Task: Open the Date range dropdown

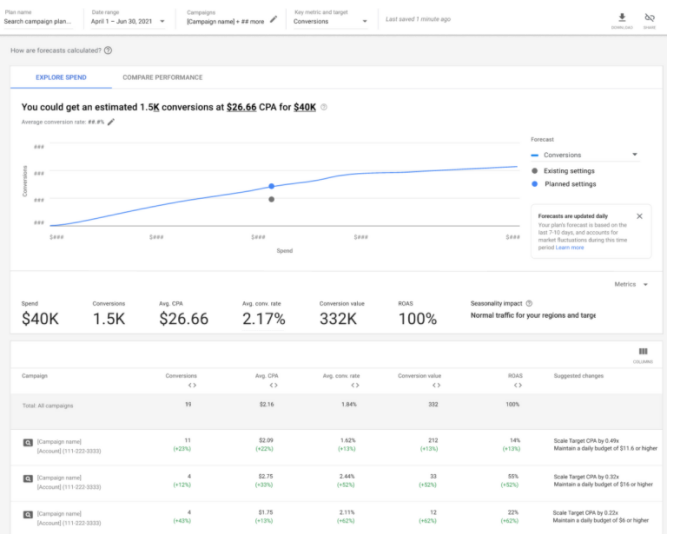Action: tap(128, 21)
